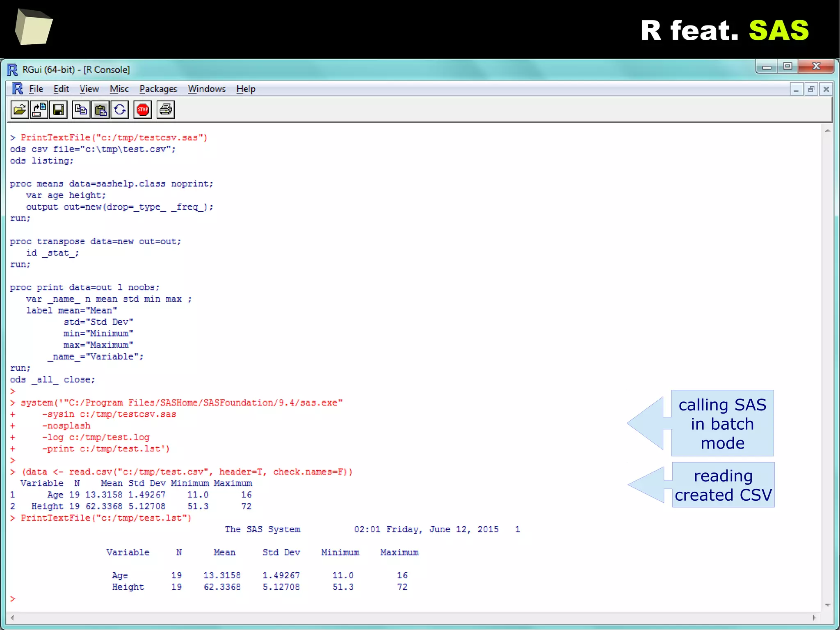This screenshot has height=630, width=840.
Task: Click the Height row in data frame output
Action: 131,506
